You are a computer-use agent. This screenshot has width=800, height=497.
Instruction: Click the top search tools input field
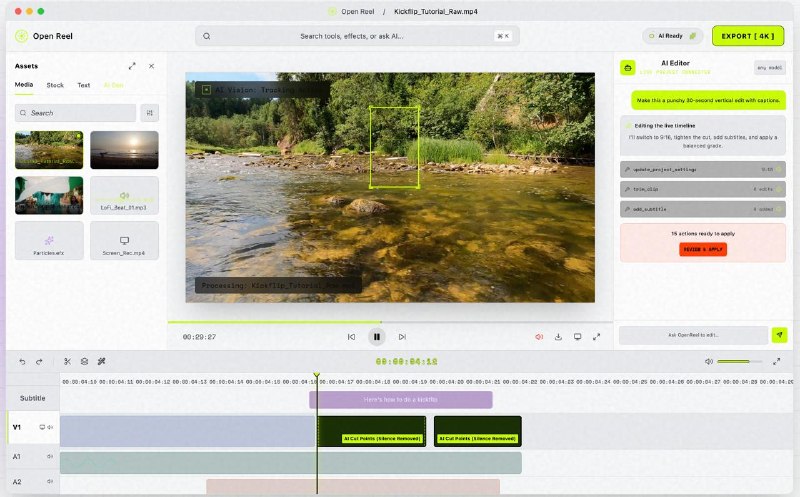(x=357, y=36)
